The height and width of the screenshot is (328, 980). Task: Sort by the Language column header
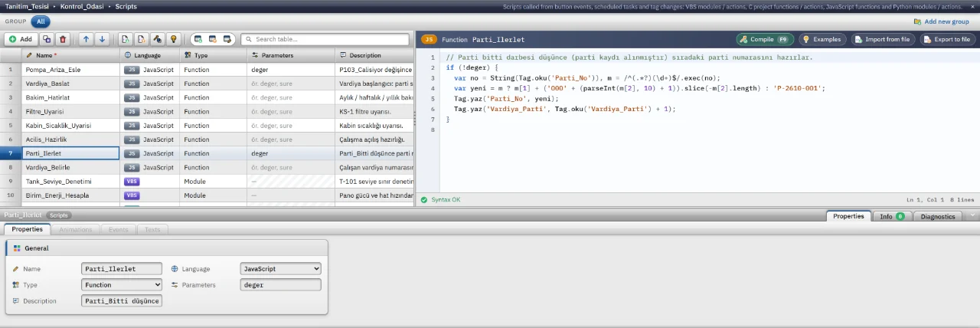[x=149, y=55]
